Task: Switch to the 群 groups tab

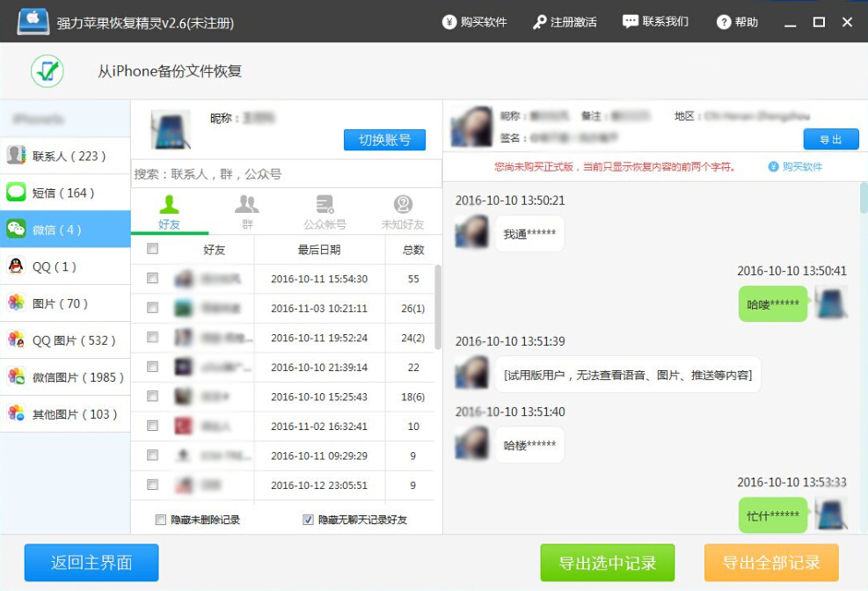Action: 247,213
